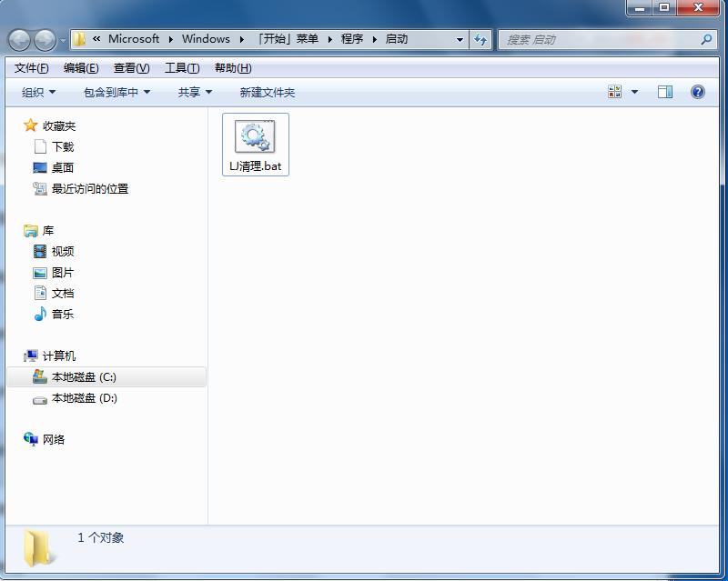Screen dimensions: 728x581
Task: Click the 程序 breadcrumb in address bar
Action: point(352,39)
